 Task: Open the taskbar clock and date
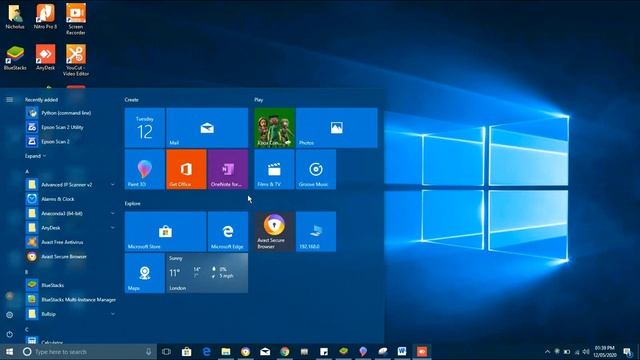click(x=605, y=351)
